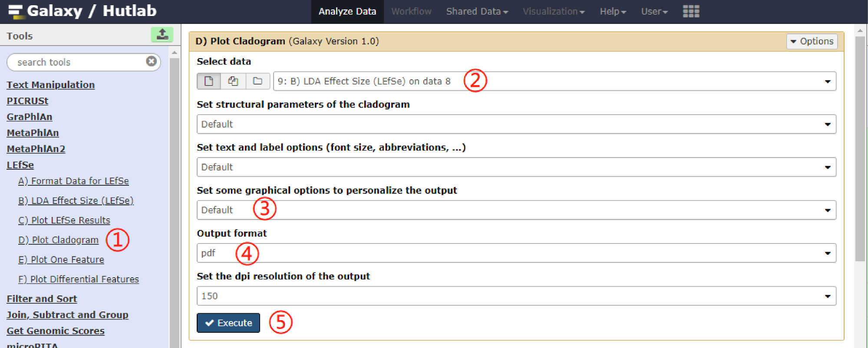
Task: Switch to dataset collection input mode
Action: [x=257, y=81]
